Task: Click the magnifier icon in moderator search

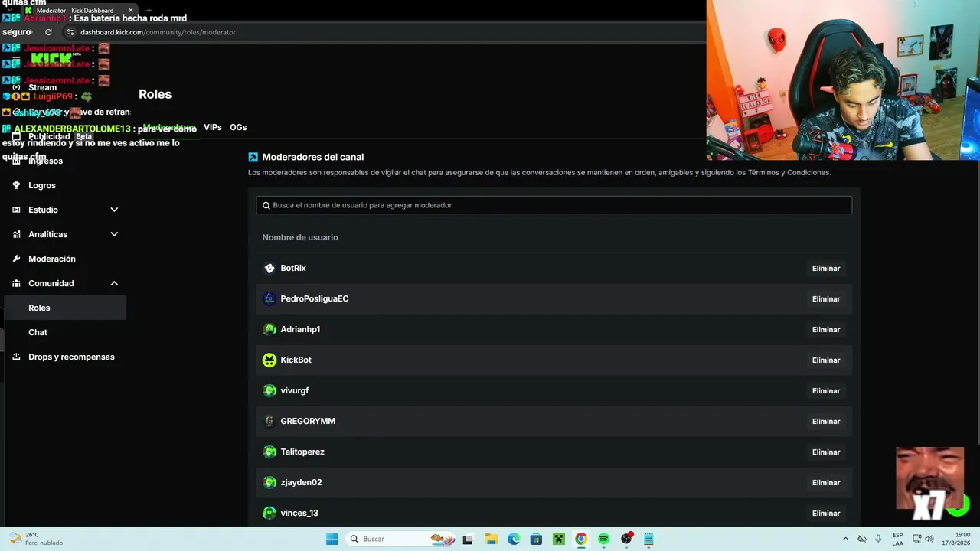Action: 266,205
